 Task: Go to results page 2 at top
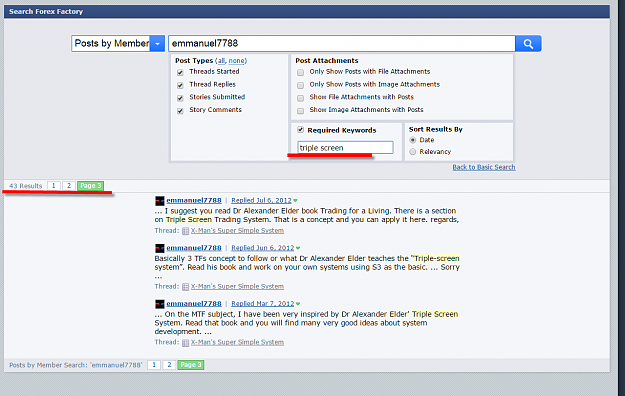[x=69, y=186]
